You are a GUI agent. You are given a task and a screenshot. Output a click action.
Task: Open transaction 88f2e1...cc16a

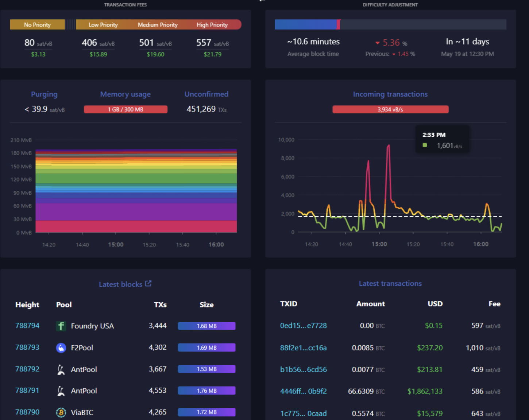pos(303,348)
